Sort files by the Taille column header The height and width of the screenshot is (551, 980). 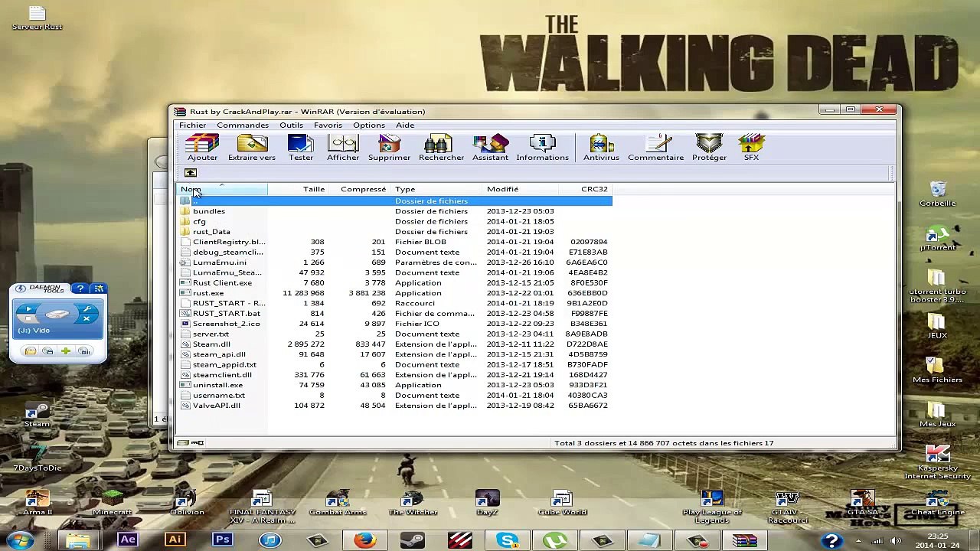point(298,189)
